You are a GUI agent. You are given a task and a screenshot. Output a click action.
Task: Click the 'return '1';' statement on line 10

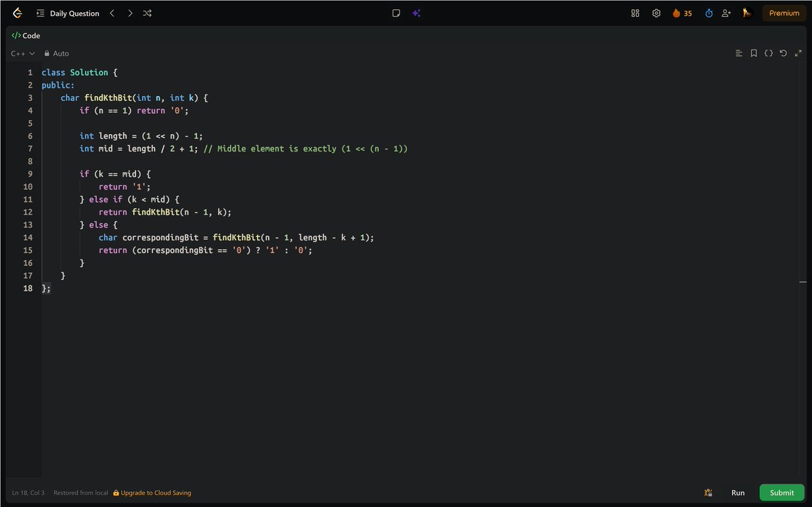125,187
